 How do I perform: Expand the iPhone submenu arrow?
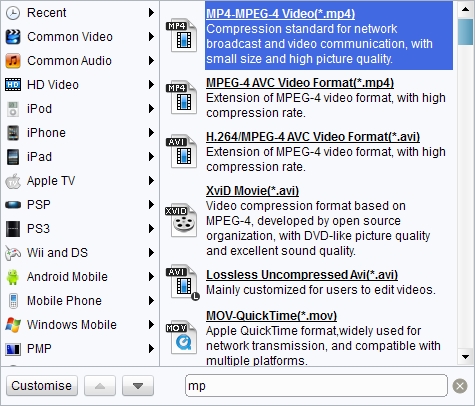[x=151, y=133]
